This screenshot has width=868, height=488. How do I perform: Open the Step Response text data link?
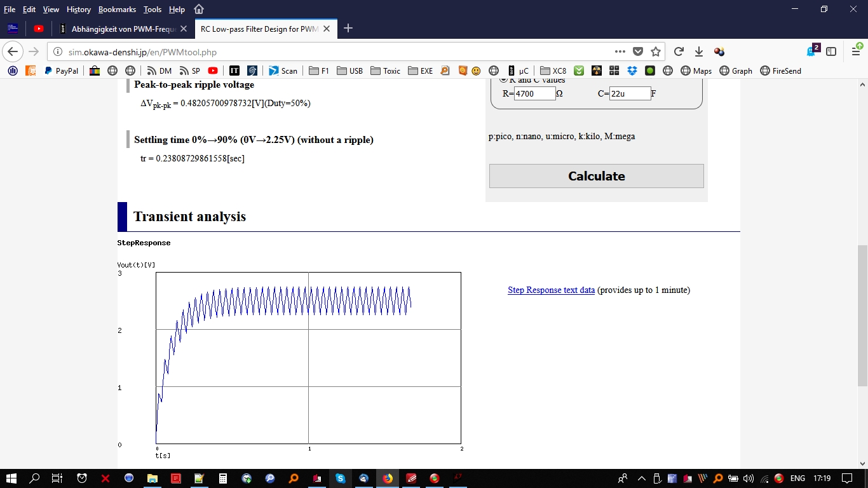coord(551,290)
